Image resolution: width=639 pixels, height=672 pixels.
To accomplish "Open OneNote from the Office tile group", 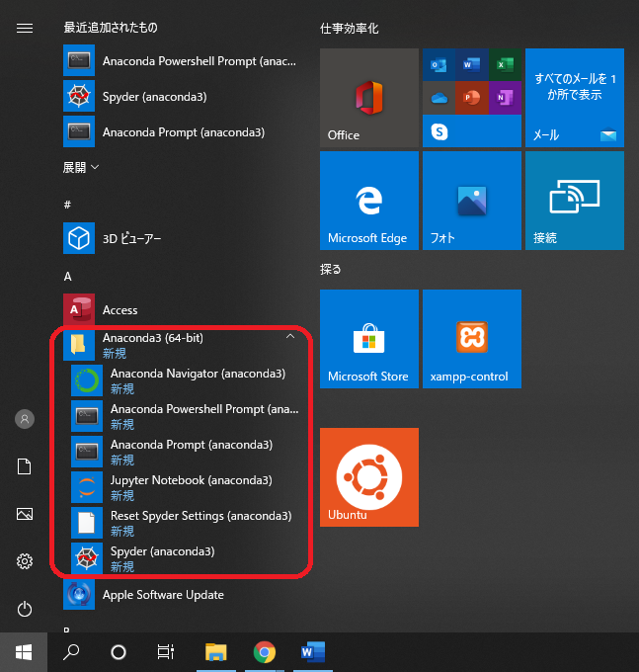I will [x=505, y=98].
